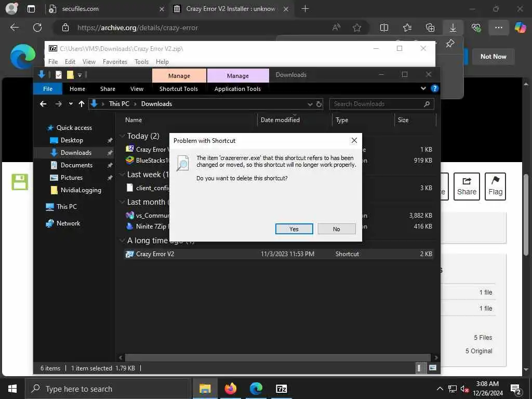Viewport: 532px width, 399px height.
Task: Collapse the Last week group
Action: [122, 175]
